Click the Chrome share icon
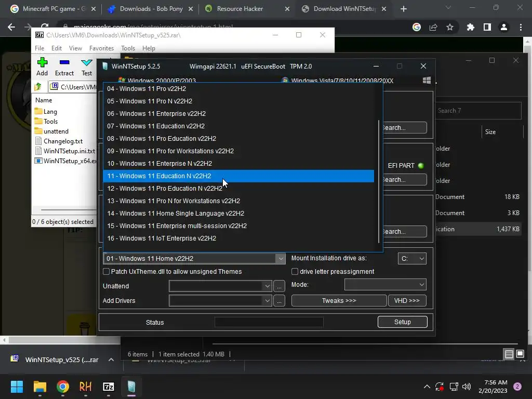This screenshot has width=532, height=399. (433, 27)
